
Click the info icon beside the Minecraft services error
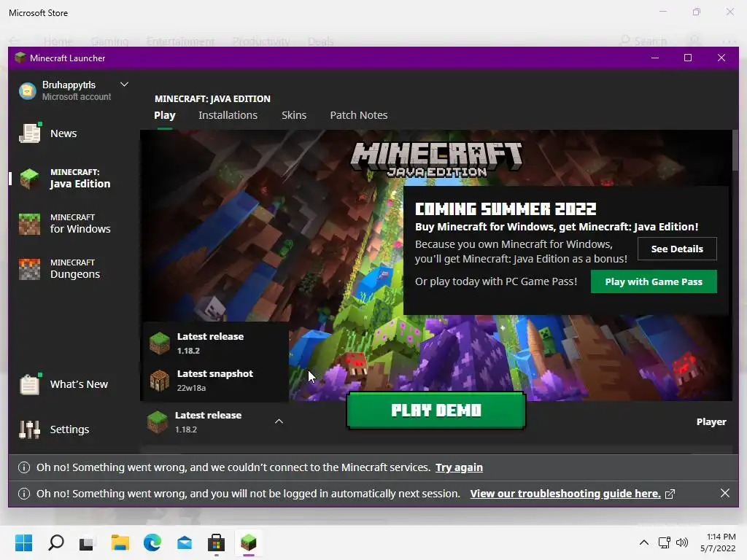24,467
